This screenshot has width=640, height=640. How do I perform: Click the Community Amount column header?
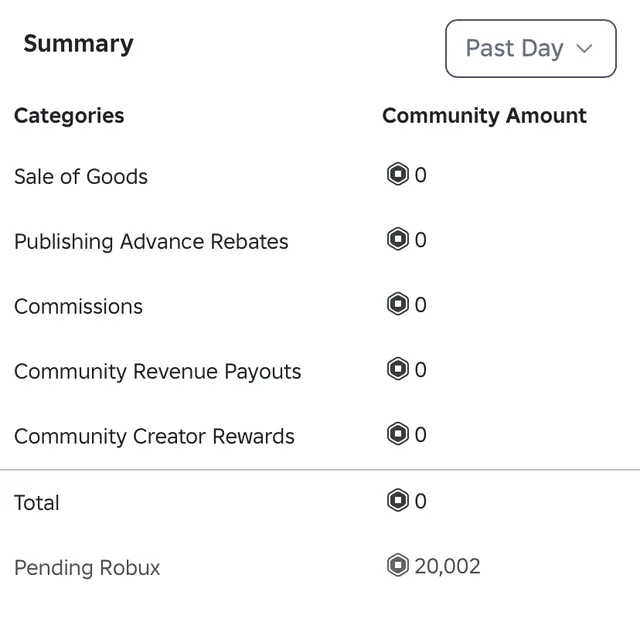click(484, 116)
